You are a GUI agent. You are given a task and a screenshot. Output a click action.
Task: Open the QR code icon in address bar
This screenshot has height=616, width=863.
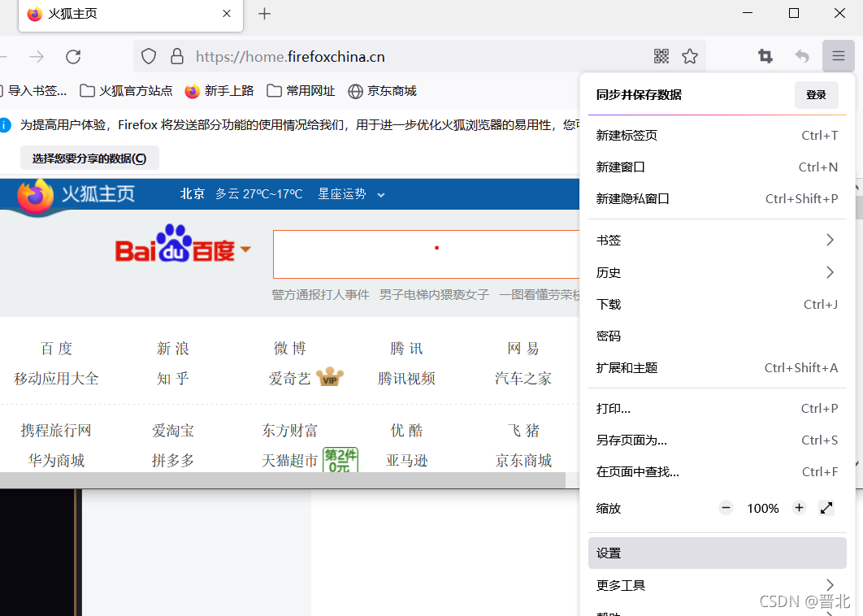[661, 56]
